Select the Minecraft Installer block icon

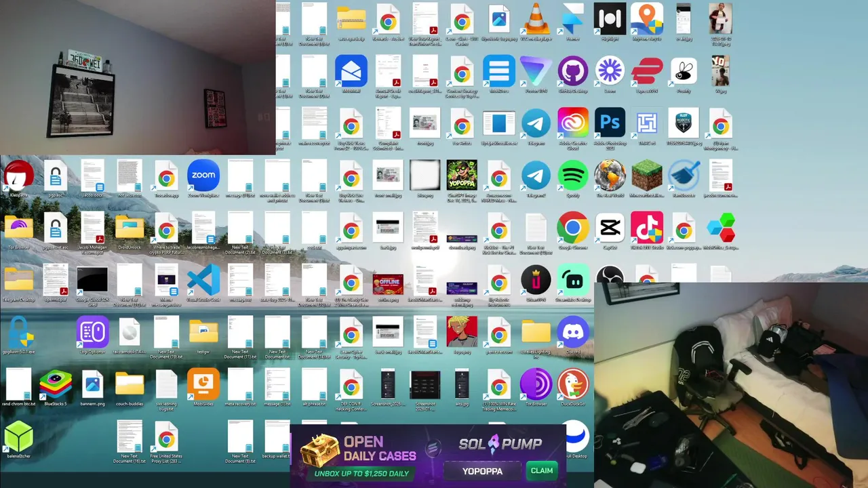(x=647, y=176)
